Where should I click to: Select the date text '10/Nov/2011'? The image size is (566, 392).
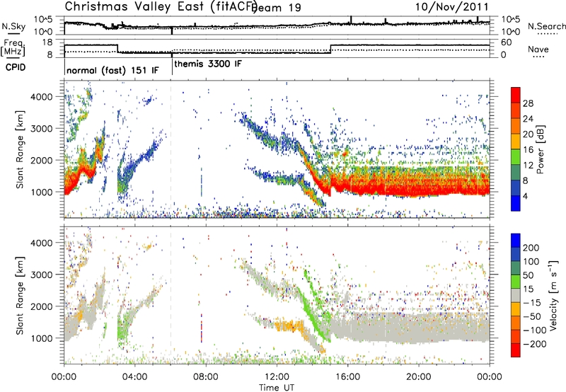[x=452, y=6]
